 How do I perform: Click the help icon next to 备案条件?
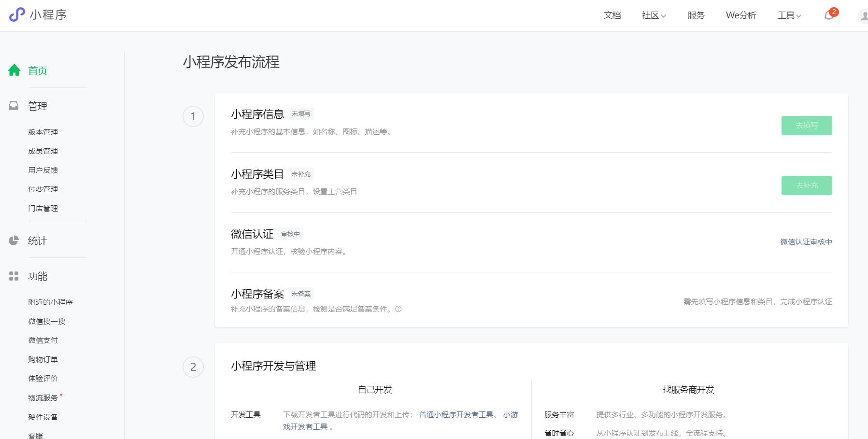point(399,309)
